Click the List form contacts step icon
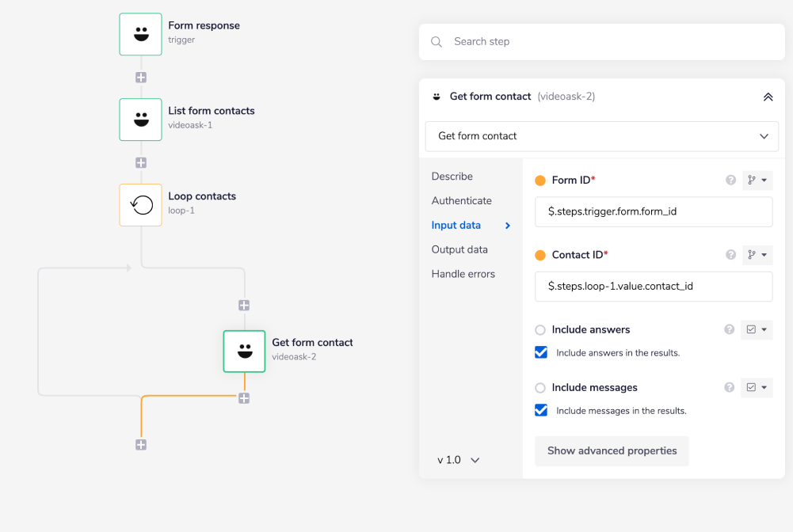The height and width of the screenshot is (532, 793). coord(140,120)
